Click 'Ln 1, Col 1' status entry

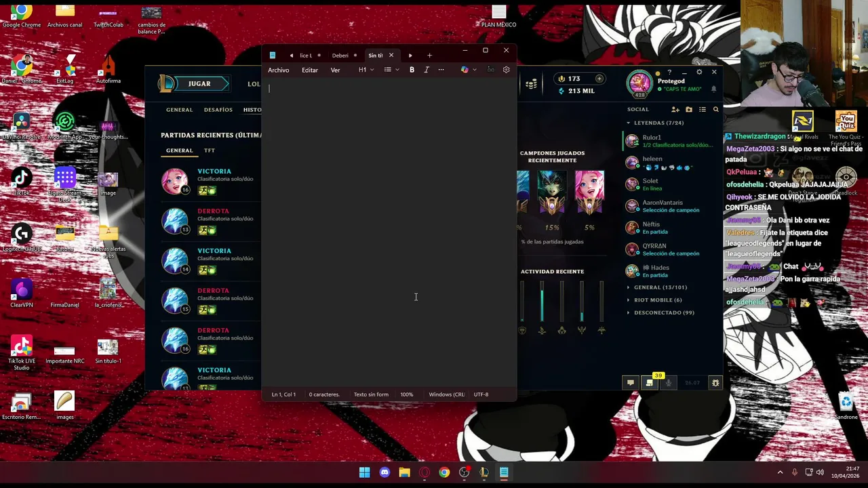[283, 394]
